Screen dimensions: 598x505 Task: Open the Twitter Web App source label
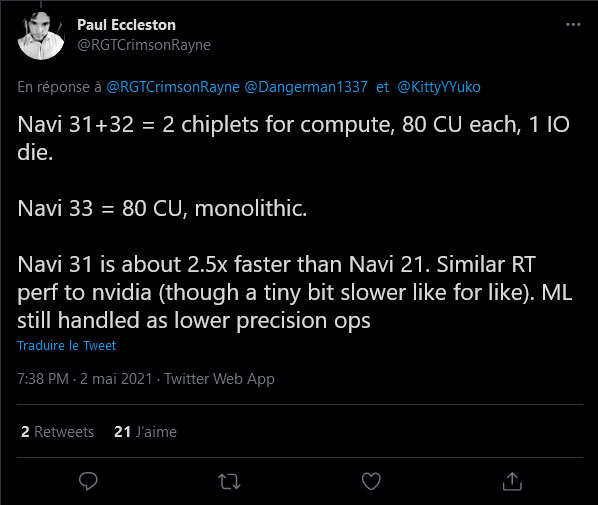tap(219, 379)
